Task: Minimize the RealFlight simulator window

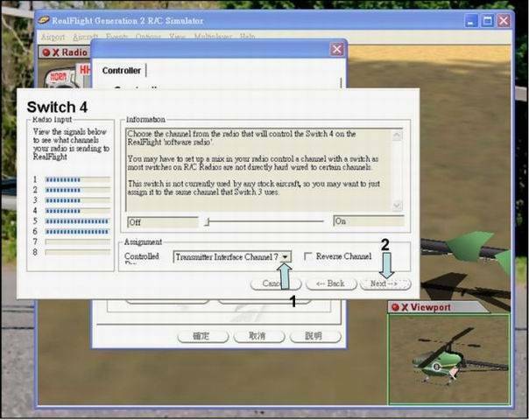Action: pos(471,21)
